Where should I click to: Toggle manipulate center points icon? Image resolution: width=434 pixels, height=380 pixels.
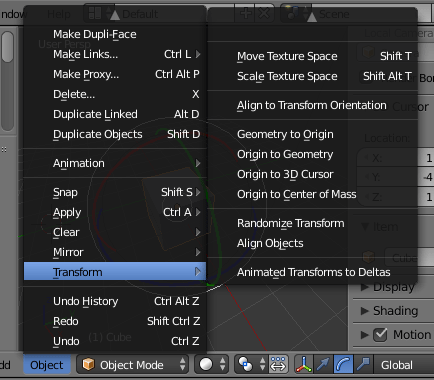pos(278,364)
